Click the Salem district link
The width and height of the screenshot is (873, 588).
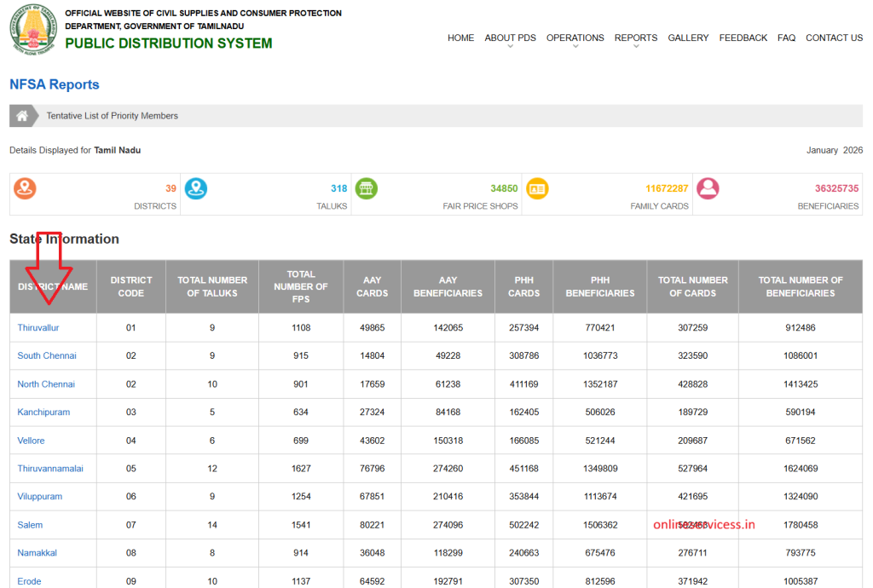[x=30, y=525]
